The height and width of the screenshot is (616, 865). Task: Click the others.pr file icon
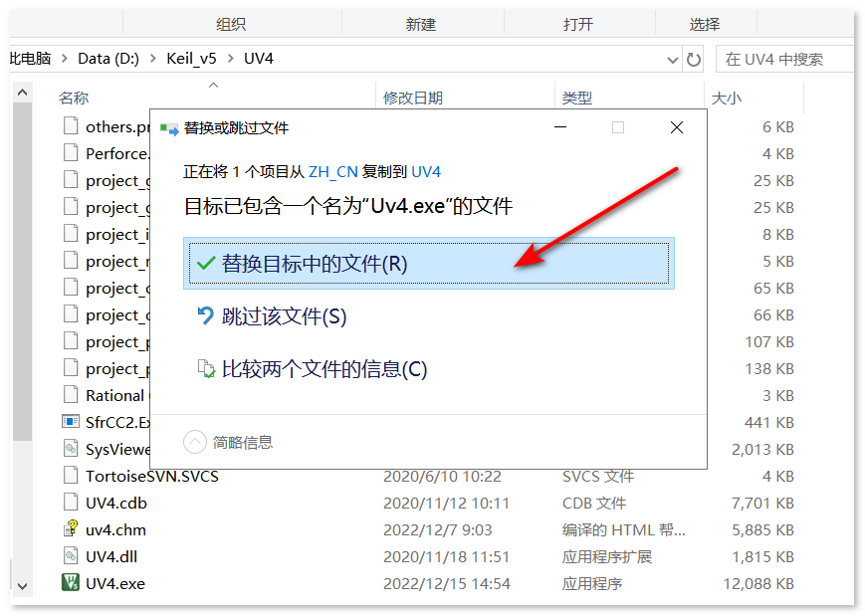click(x=71, y=126)
